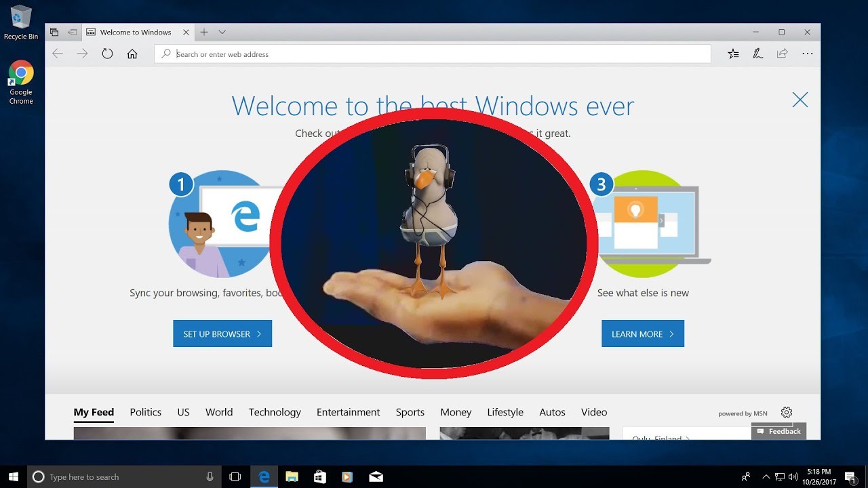Open Task View from taskbar
Image resolution: width=868 pixels, height=488 pixels.
coord(235,476)
